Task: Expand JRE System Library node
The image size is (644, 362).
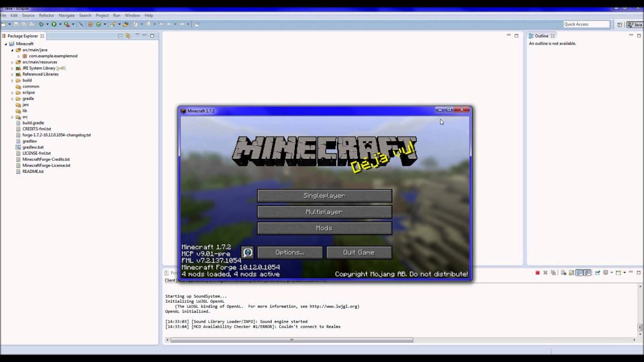Action: coord(12,68)
